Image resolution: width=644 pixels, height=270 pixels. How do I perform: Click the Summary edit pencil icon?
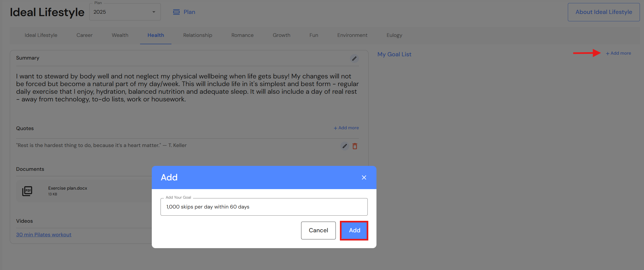(354, 58)
